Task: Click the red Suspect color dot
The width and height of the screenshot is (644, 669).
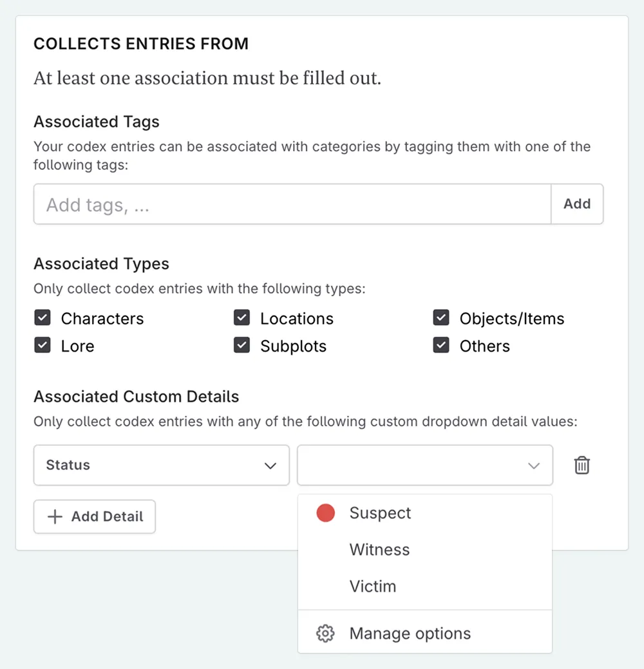Action: (326, 513)
